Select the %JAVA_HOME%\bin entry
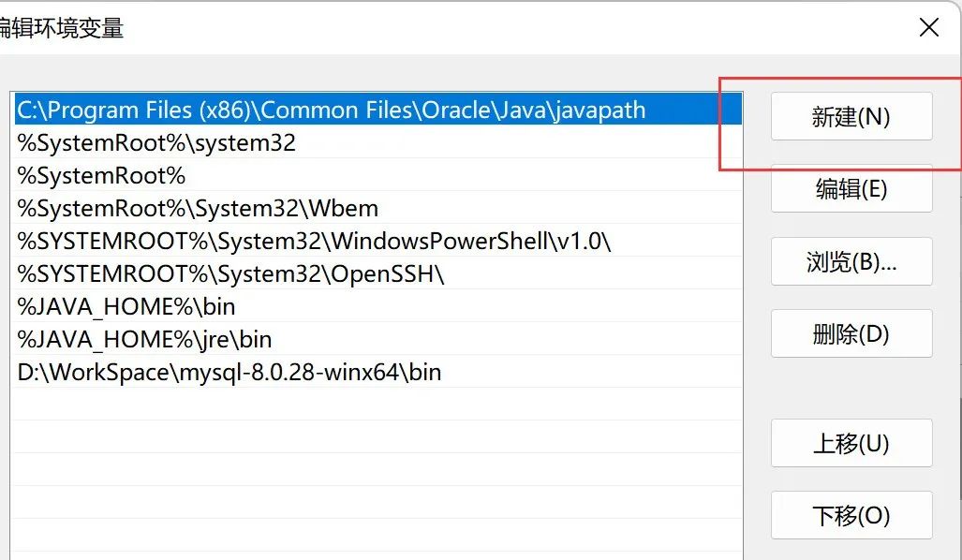Screen dimensions: 962x560 pos(377,306)
